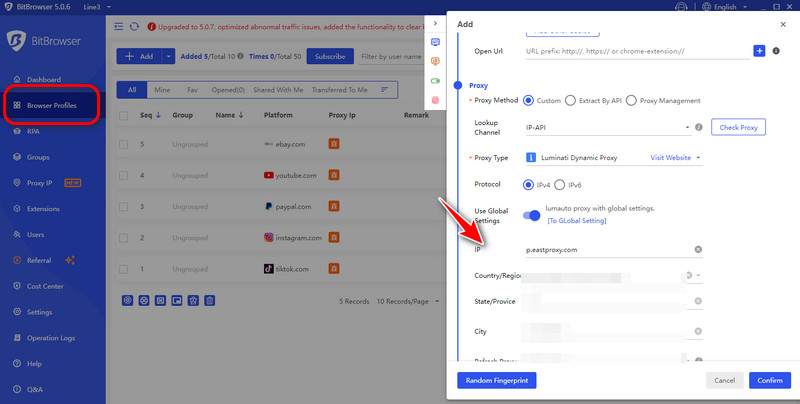Click the Random Fingerprint button

496,381
